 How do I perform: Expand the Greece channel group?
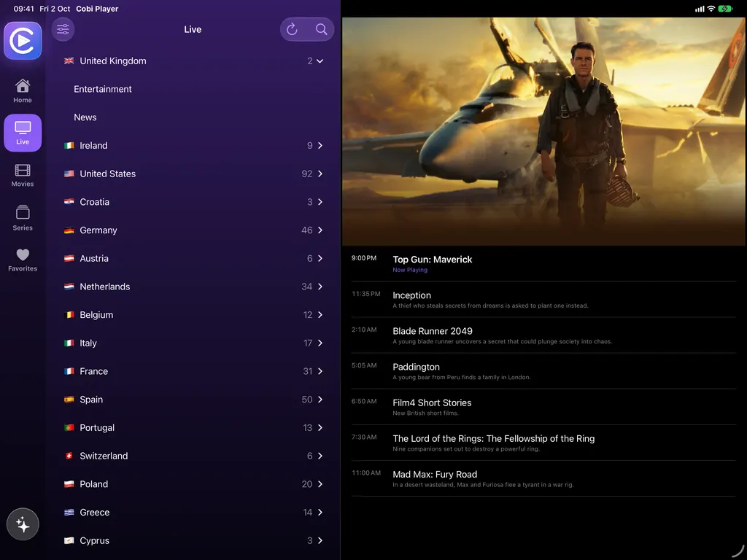pos(193,513)
